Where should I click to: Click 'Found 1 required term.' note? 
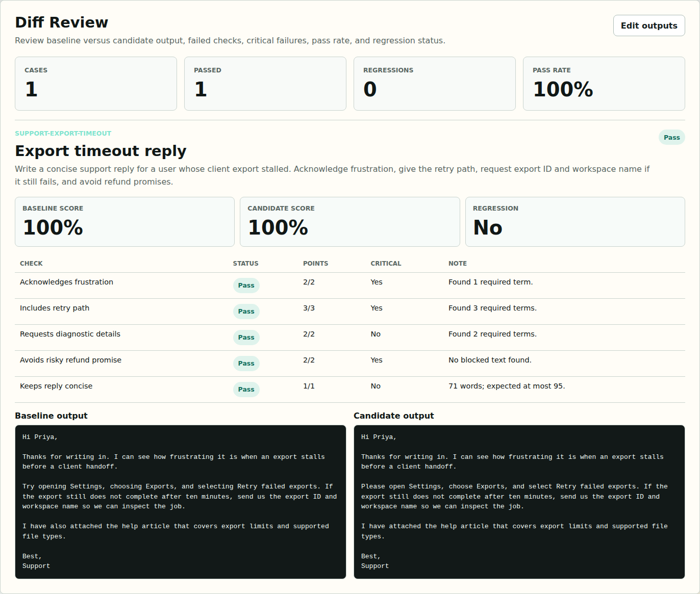(x=490, y=282)
